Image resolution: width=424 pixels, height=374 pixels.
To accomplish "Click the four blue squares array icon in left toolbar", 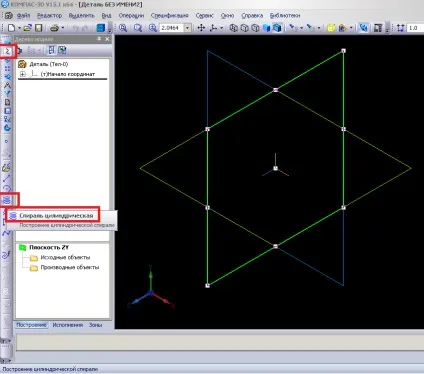I will [7, 68].
